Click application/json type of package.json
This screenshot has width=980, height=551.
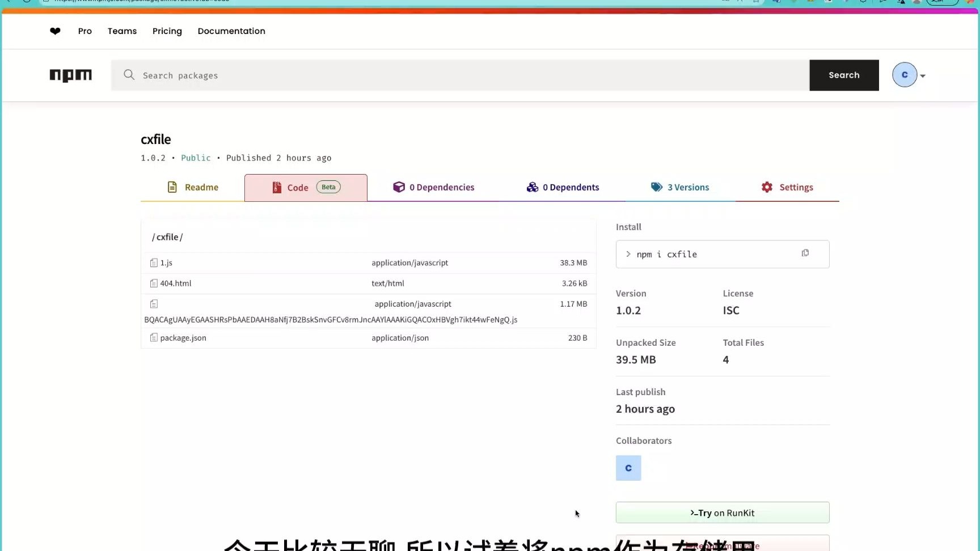400,338
